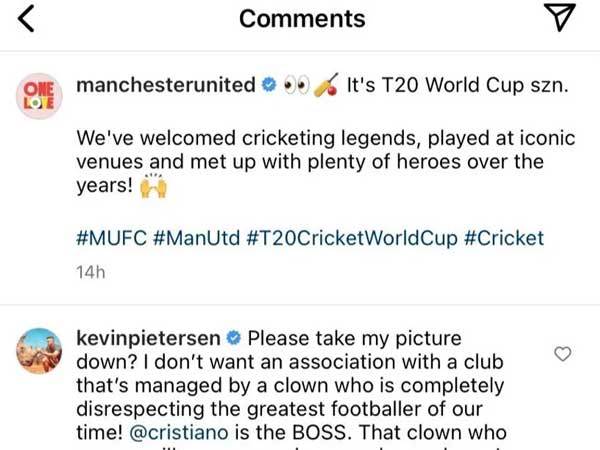600x450 pixels.
Task: Tap the eyes emoji in the caption
Action: [296, 86]
